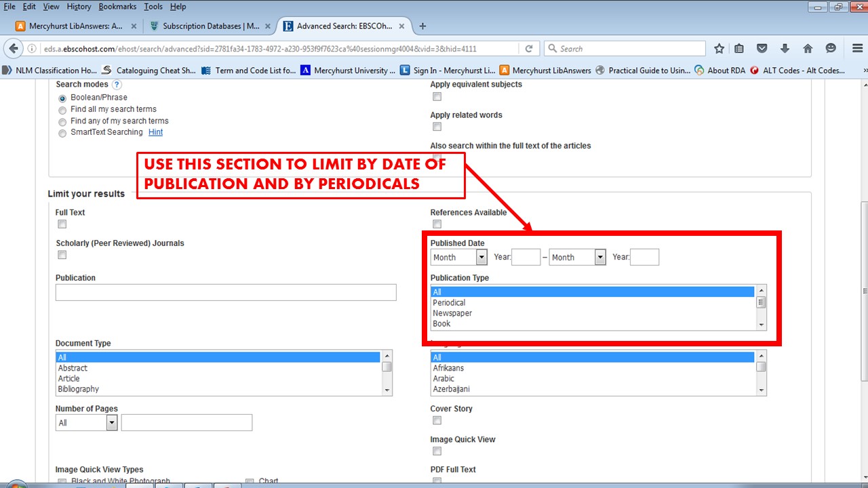Select Find all my search terms option

point(62,110)
